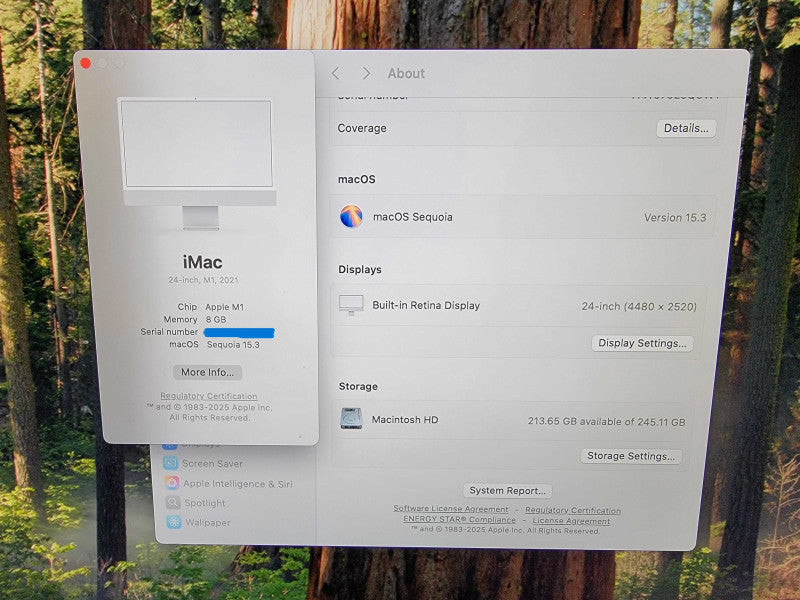Open Regulatory Certification link in iMac window

(x=209, y=396)
